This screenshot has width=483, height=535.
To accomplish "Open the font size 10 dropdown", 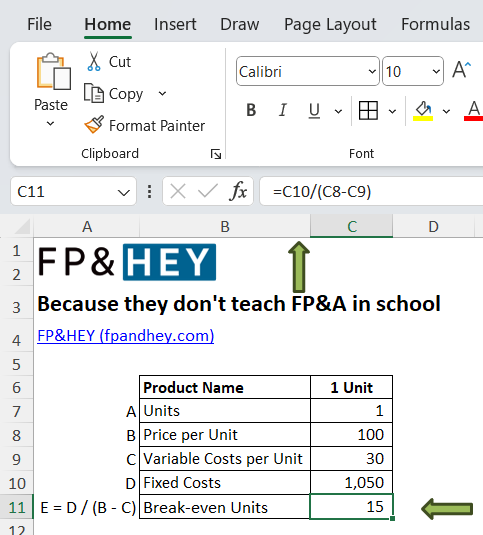I will pyautogui.click(x=436, y=71).
